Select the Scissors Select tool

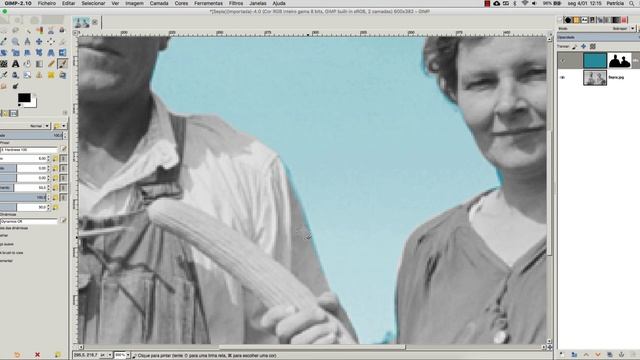tap(51, 30)
